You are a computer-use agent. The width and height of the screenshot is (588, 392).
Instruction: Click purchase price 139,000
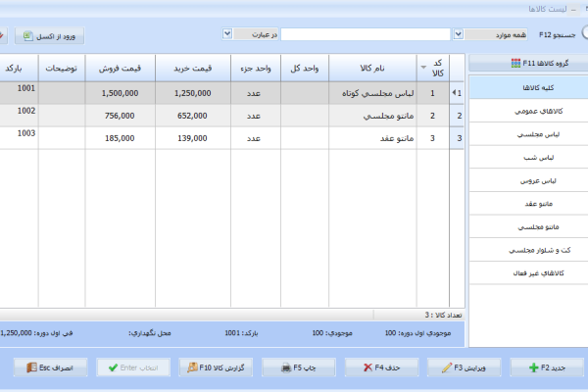pyautogui.click(x=192, y=138)
